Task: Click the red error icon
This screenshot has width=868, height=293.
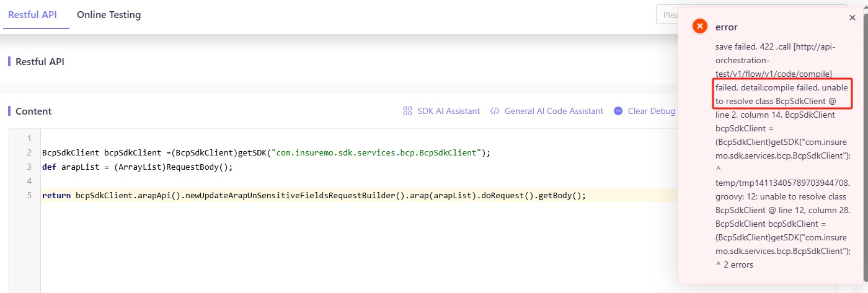Action: [699, 27]
